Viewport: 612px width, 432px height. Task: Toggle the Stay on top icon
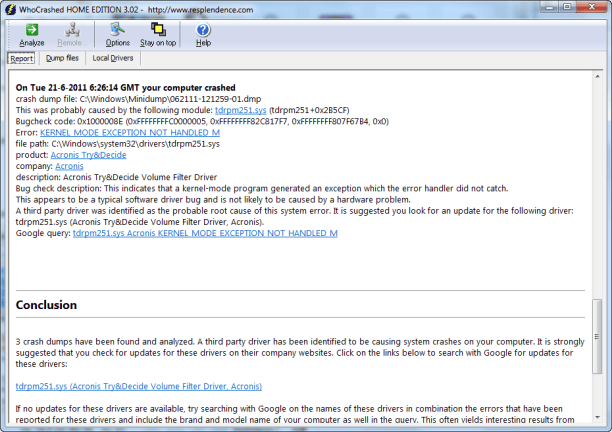[158, 30]
